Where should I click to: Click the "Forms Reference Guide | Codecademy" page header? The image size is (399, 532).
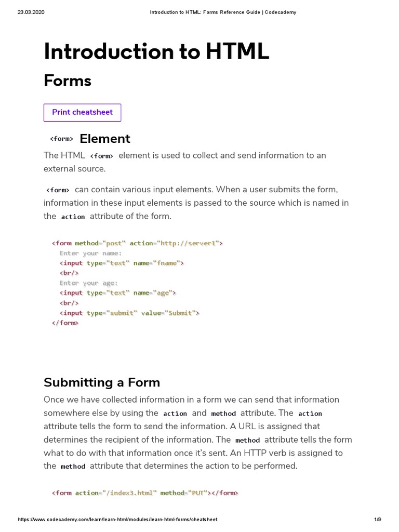(x=222, y=12)
